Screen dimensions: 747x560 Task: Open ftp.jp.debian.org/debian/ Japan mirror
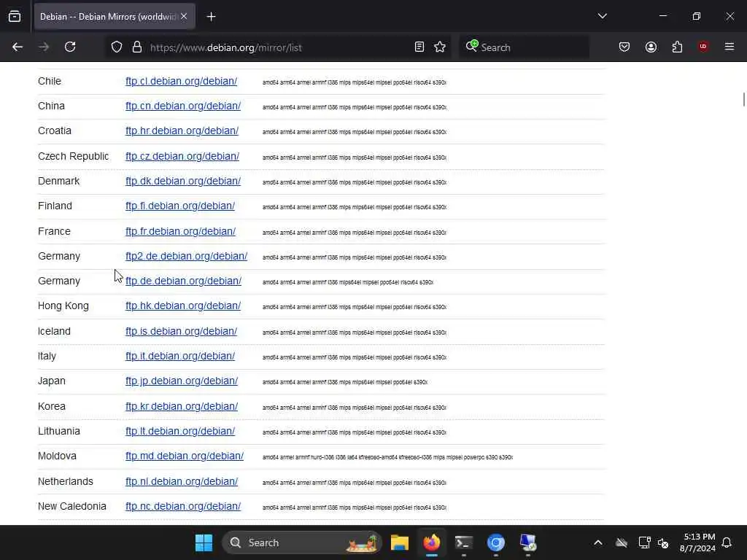(x=182, y=381)
